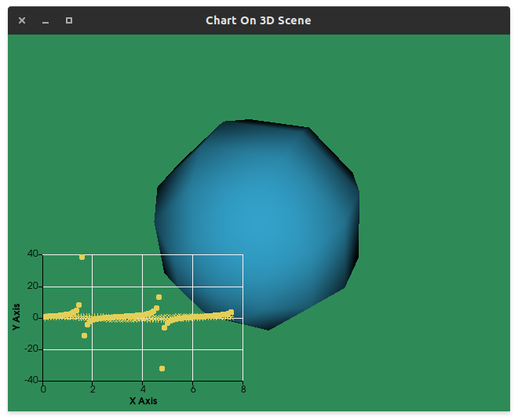
Task: Click the X axis value '6'
Action: coord(193,389)
